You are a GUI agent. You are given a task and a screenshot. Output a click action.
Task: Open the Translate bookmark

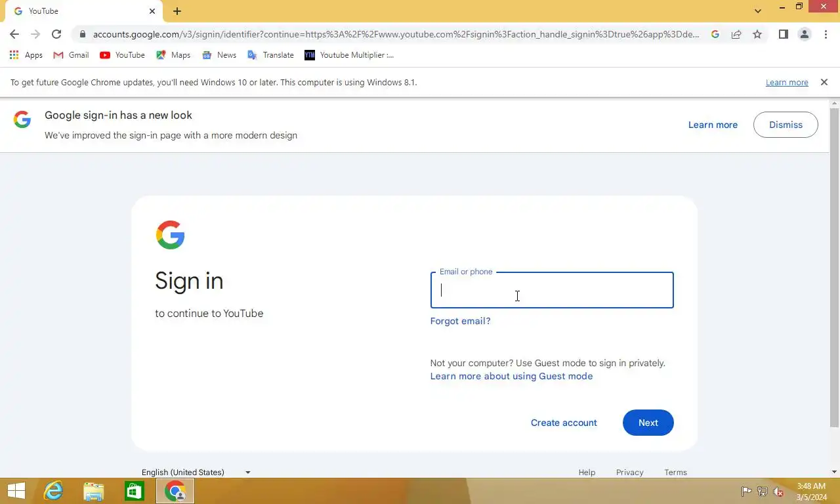click(270, 55)
